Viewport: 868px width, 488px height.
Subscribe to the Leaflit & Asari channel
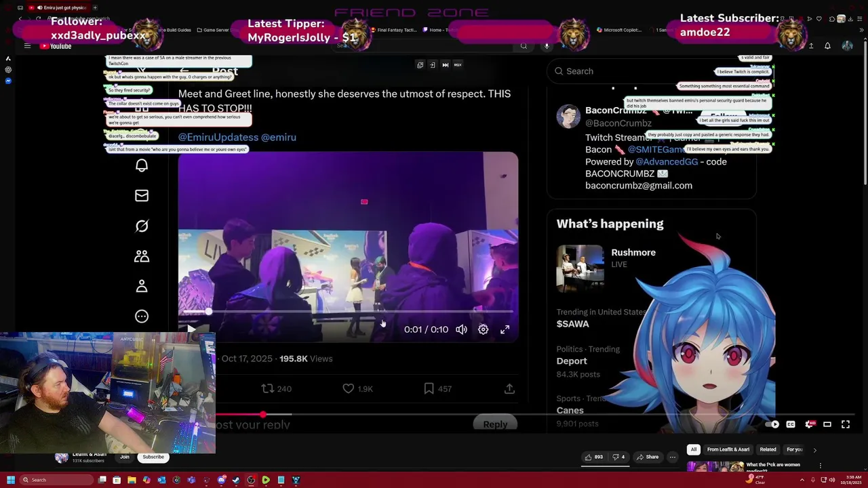pos(153,457)
